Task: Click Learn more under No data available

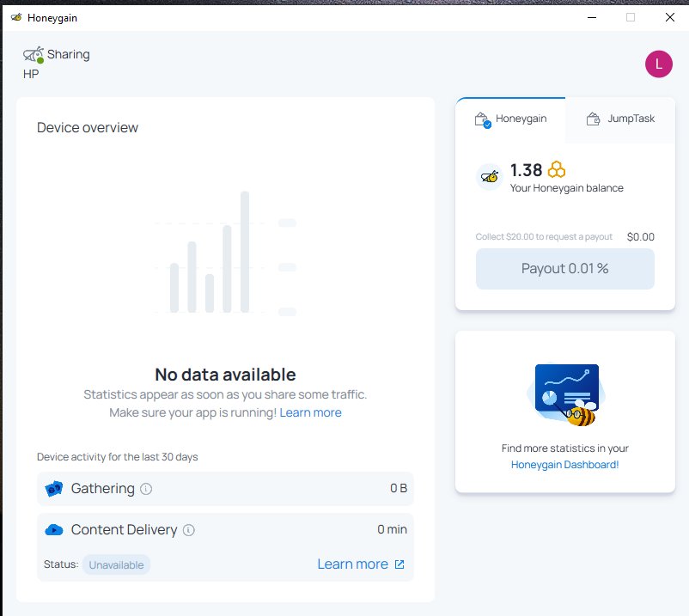Action: tap(310, 412)
